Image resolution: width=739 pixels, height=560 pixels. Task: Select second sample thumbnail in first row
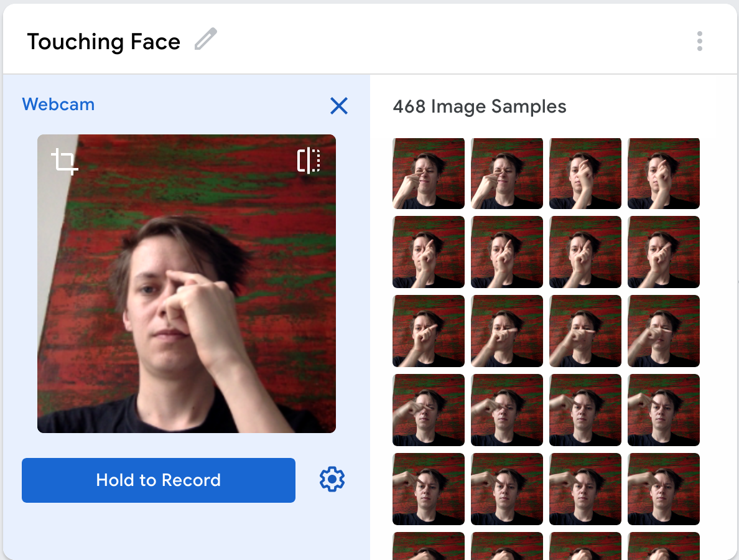(506, 174)
